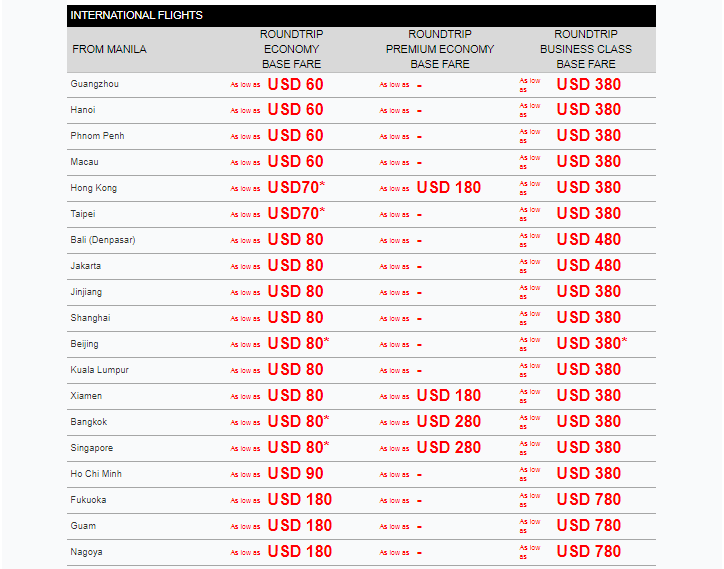724x569 pixels.
Task: Select Fukuoka business class USD 780
Action: (x=588, y=500)
